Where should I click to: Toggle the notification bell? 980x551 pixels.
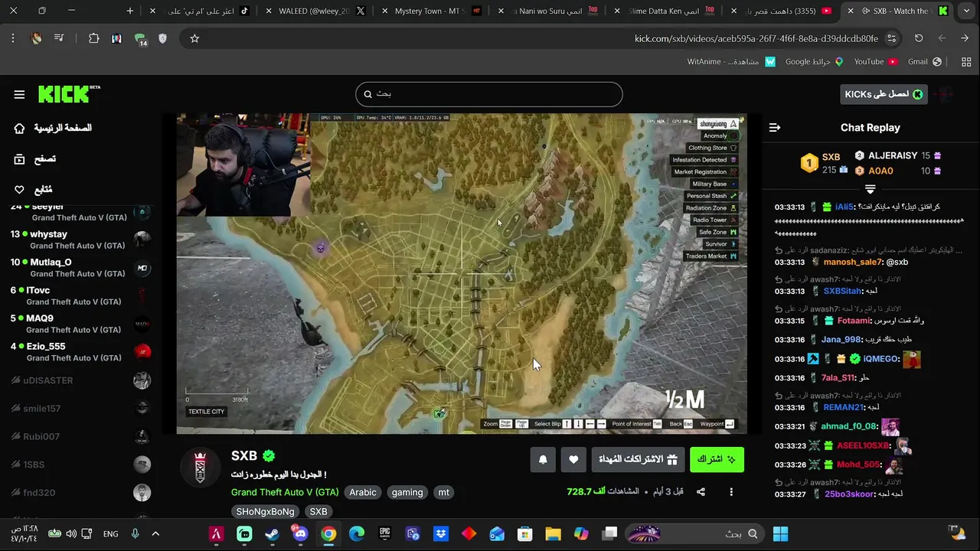543,459
